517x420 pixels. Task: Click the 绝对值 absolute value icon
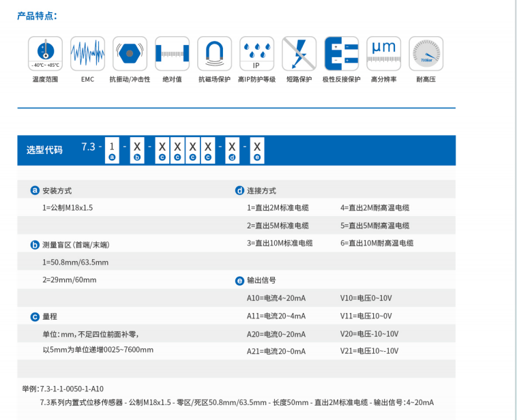click(x=172, y=53)
